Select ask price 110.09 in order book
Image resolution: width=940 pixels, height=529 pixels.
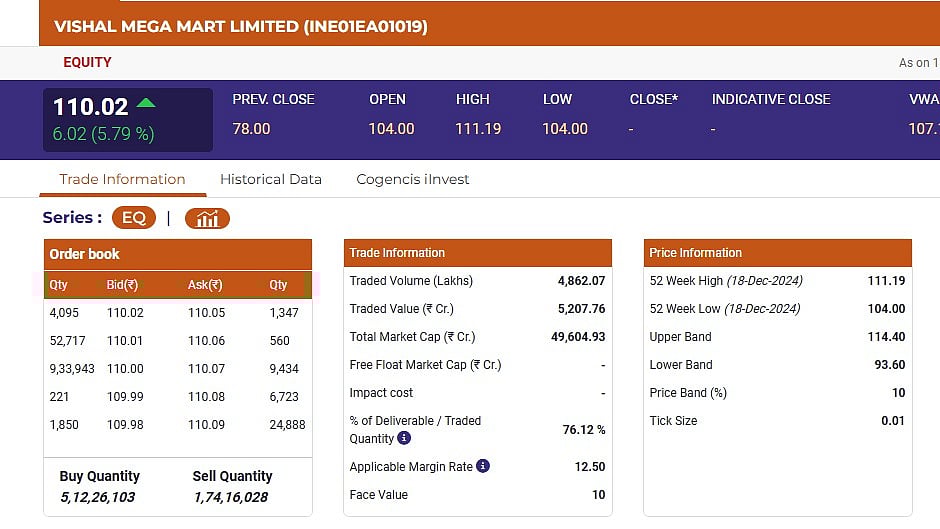click(207, 425)
